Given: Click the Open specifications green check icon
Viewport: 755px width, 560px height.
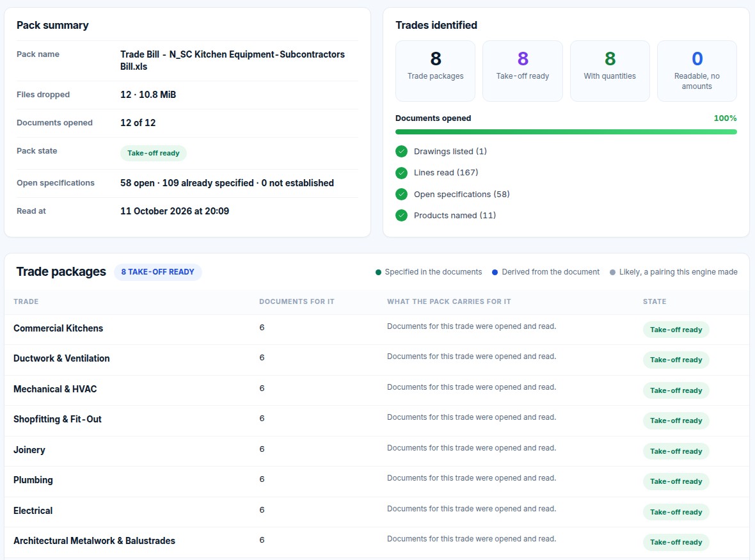Looking at the screenshot, I should [401, 194].
